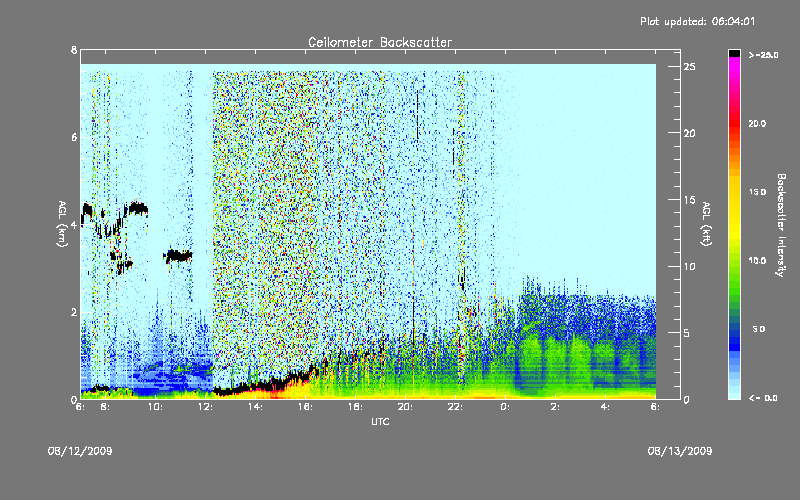Click the 'AGL (kft)' right axis label
Viewport: 800px width, 500px height.
706,224
